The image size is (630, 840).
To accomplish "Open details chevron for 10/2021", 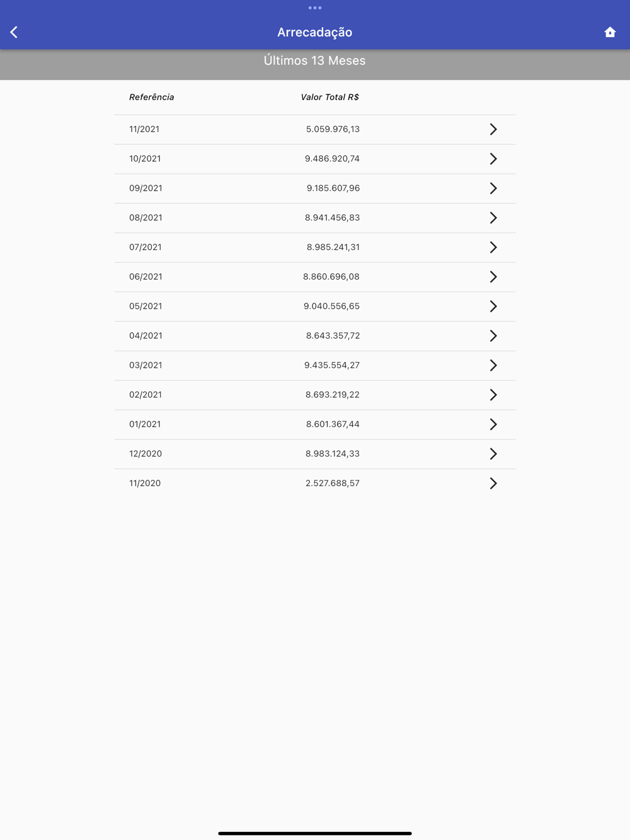I will tap(493, 159).
